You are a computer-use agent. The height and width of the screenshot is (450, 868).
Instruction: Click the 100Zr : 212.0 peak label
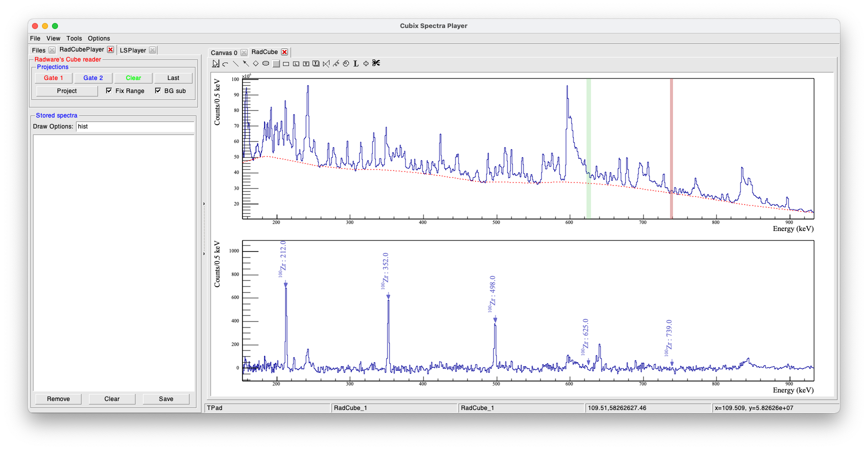[x=282, y=259]
